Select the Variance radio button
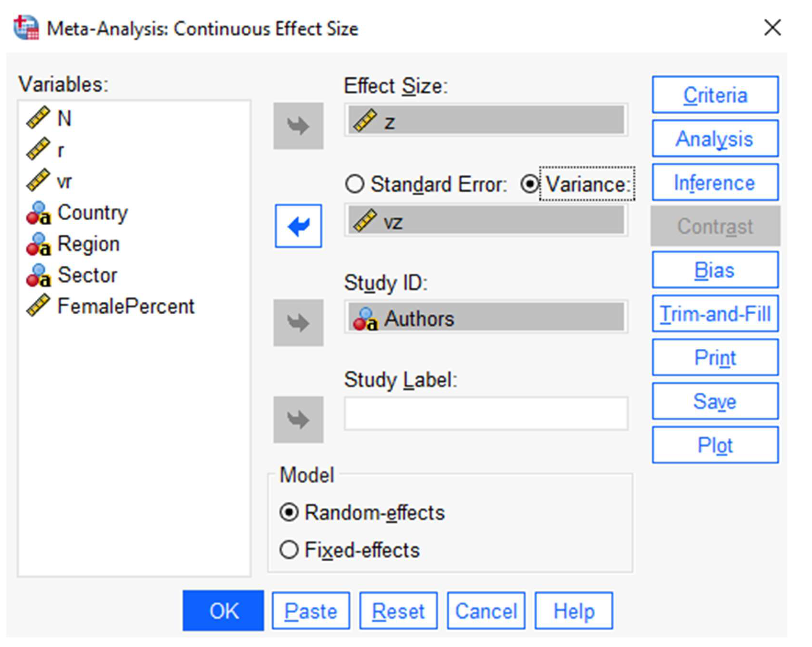The image size is (812, 647). 530,184
